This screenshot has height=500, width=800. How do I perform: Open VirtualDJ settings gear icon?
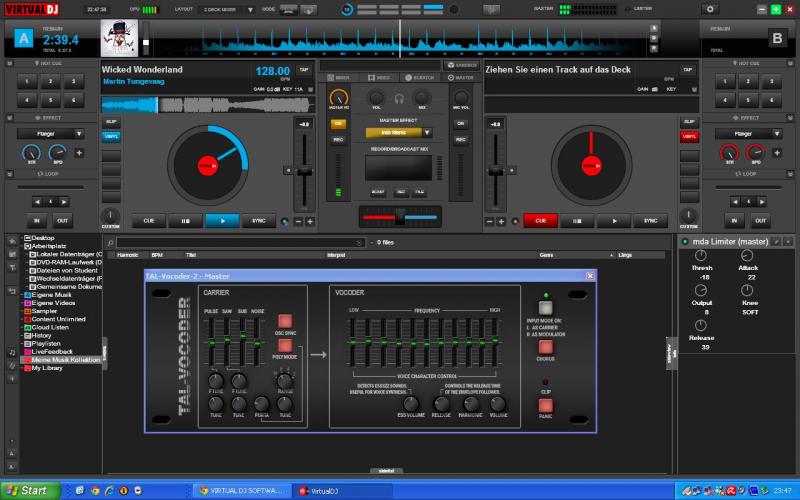tap(710, 9)
